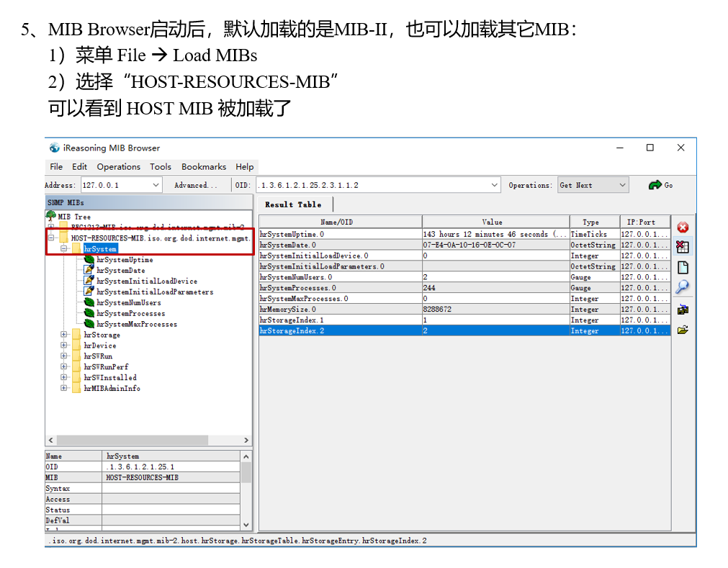Viewport: 728px width, 568px height.
Task: Click the hrSystemDate node icon
Action: pyautogui.click(x=89, y=270)
